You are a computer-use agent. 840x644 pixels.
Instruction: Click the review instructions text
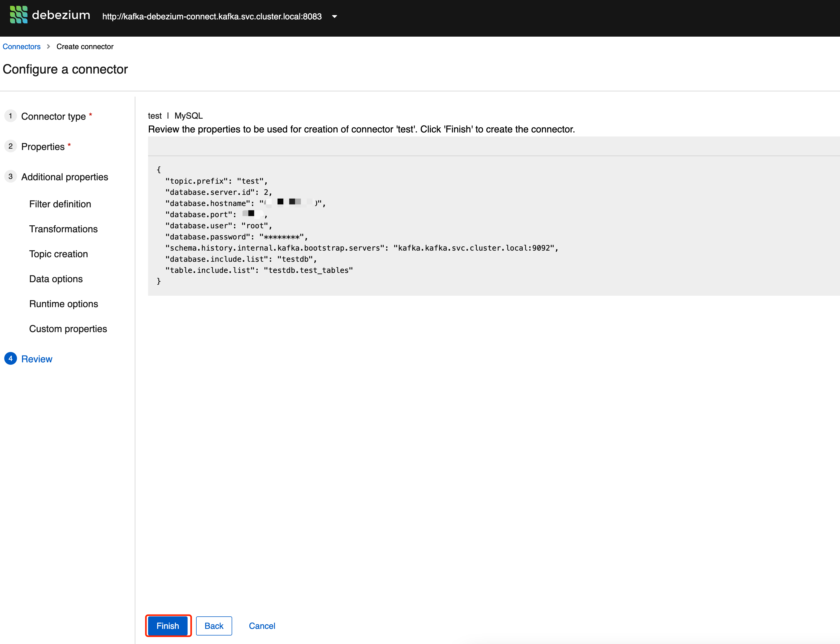pyautogui.click(x=362, y=129)
